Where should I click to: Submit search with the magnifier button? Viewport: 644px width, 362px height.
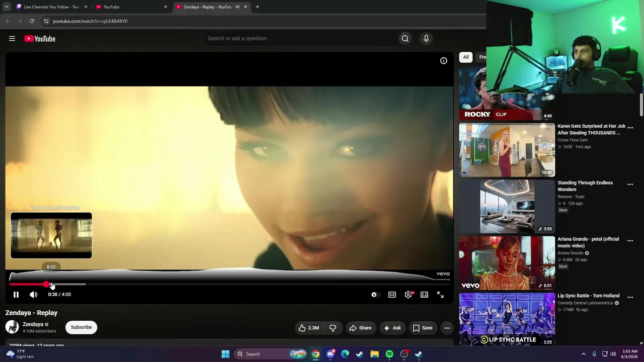pos(405,39)
